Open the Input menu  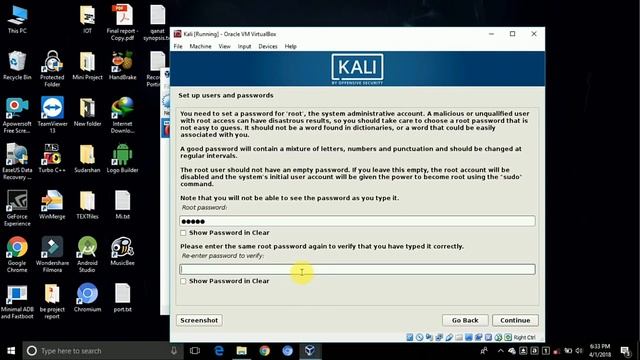244,47
